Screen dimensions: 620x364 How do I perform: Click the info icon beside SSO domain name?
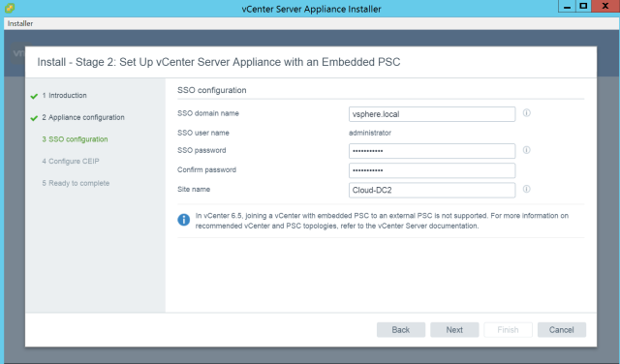(x=526, y=113)
